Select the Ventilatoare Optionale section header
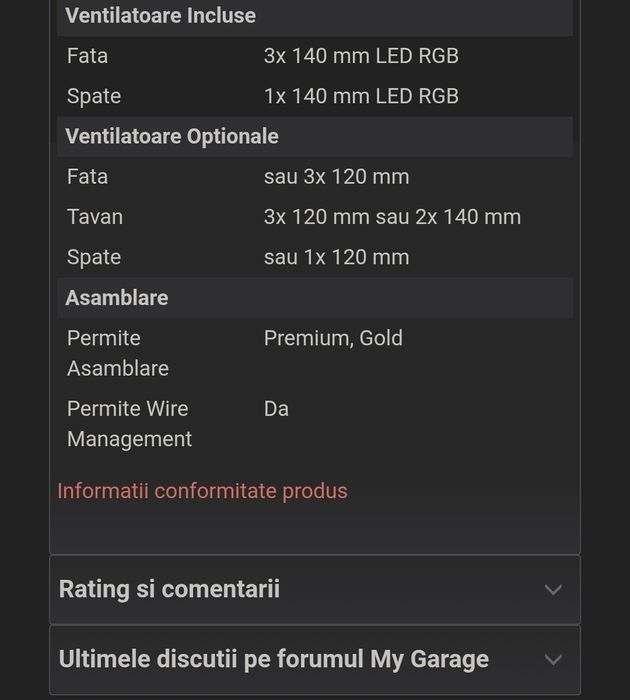The width and height of the screenshot is (630, 700). [x=172, y=136]
